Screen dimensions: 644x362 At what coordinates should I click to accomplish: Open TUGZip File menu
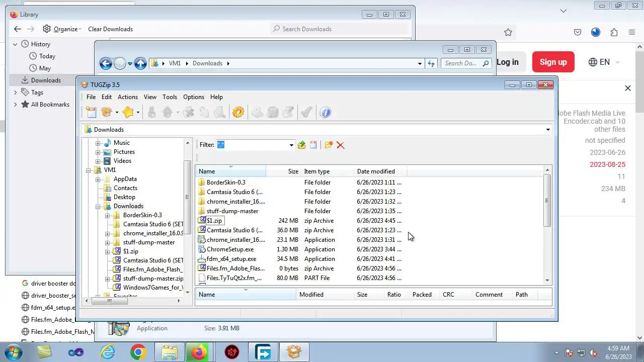coord(91,97)
